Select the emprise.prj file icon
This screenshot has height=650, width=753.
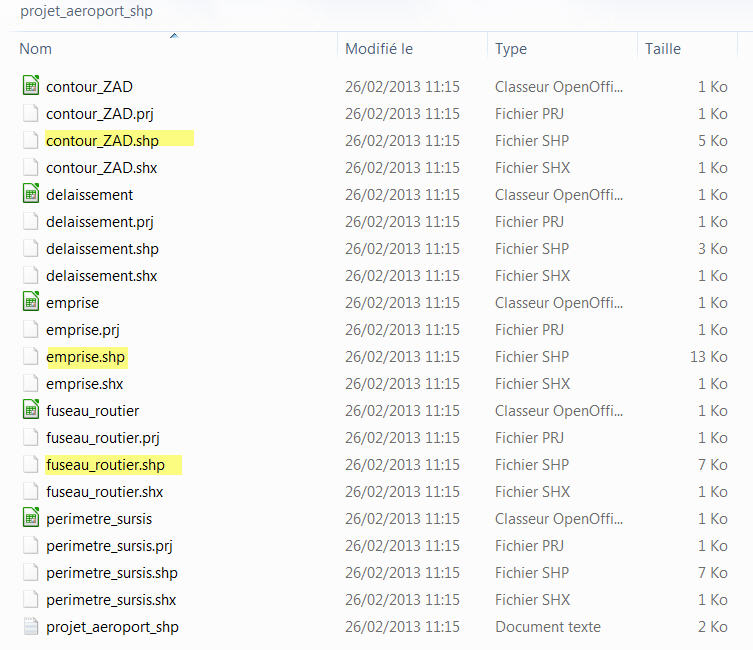pyautogui.click(x=29, y=329)
